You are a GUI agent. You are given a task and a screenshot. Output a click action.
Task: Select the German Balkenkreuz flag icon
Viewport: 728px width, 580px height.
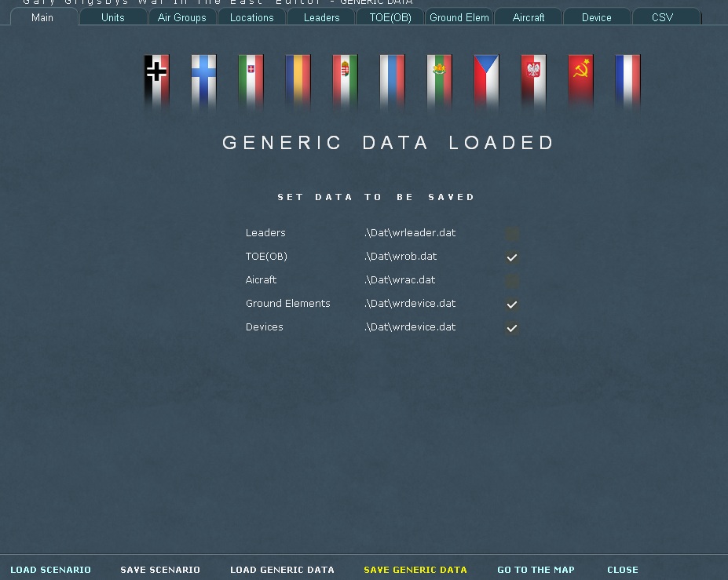[x=156, y=81]
